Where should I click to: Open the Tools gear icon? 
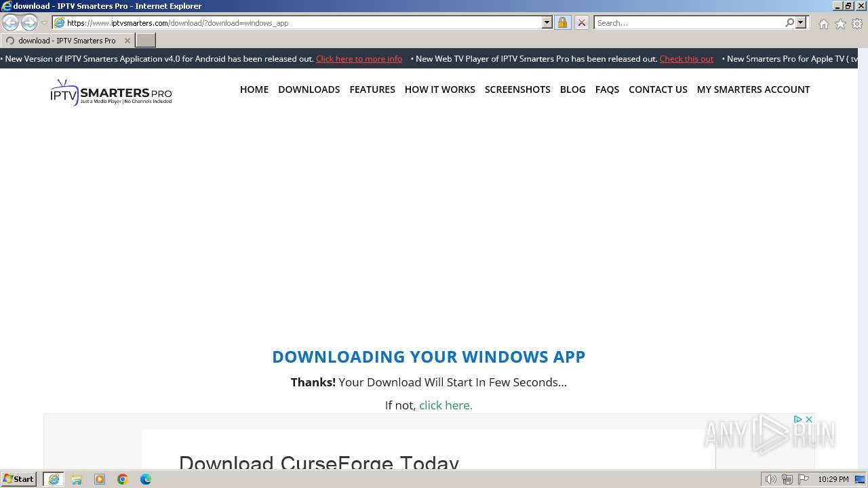(857, 24)
